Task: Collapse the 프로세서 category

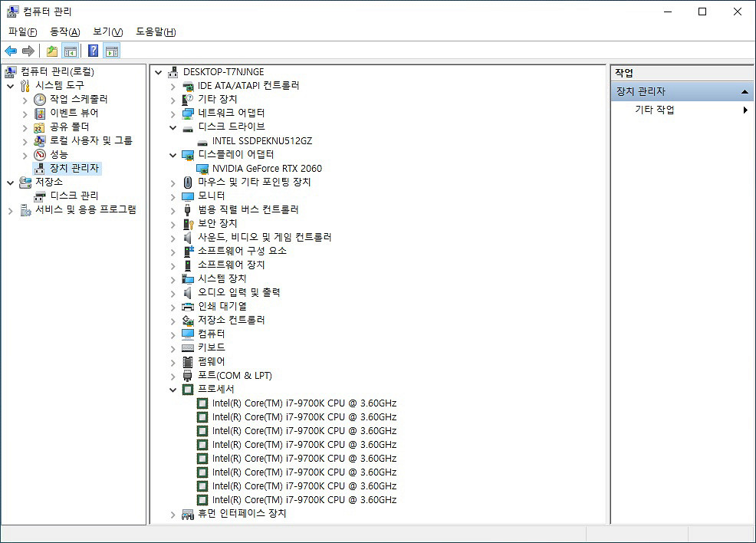Action: [x=173, y=390]
